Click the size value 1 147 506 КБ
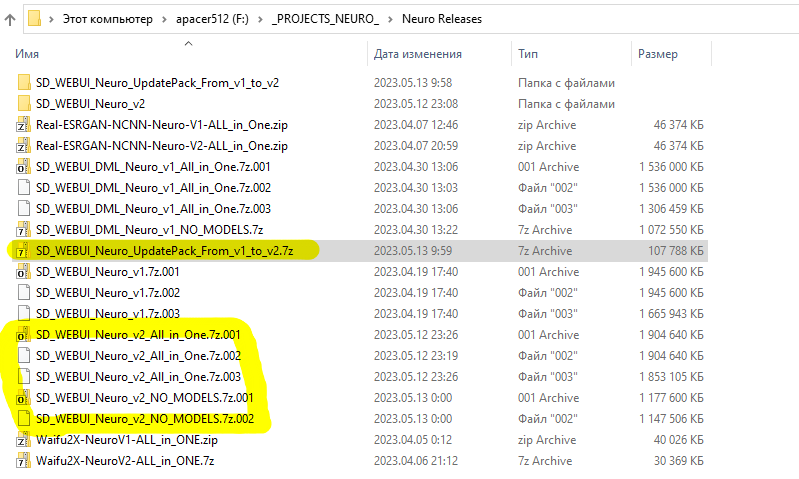Image resolution: width=799 pixels, height=479 pixels. (672, 418)
